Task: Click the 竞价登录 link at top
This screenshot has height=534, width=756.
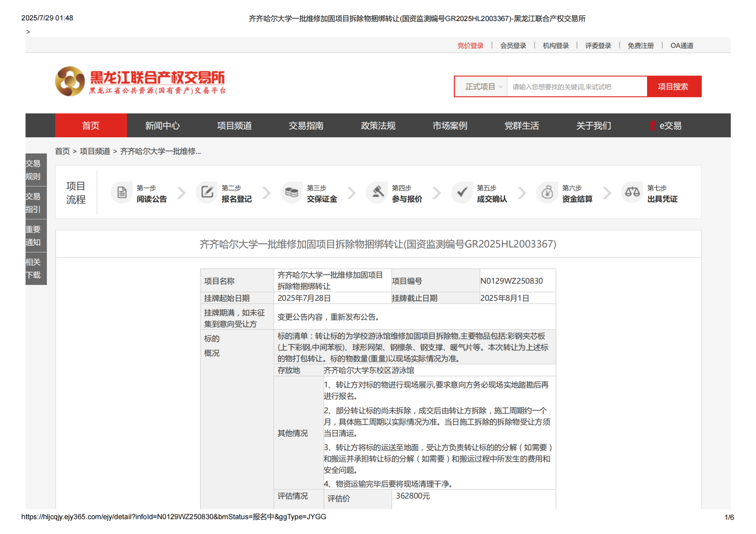Action: [x=470, y=46]
